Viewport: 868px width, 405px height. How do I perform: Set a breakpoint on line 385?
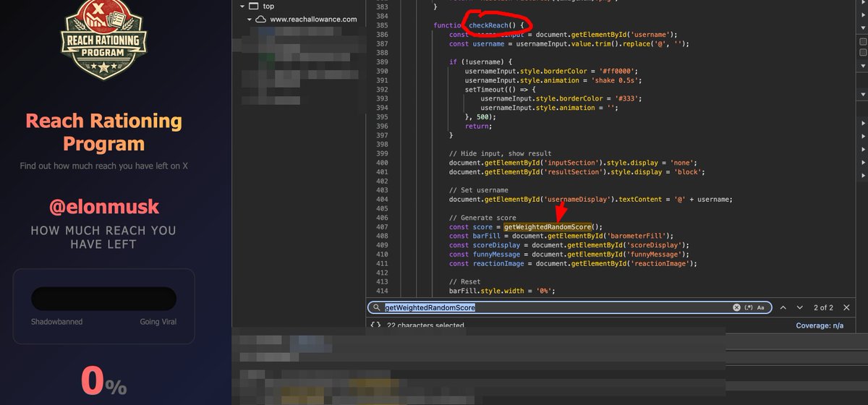pyautogui.click(x=382, y=25)
